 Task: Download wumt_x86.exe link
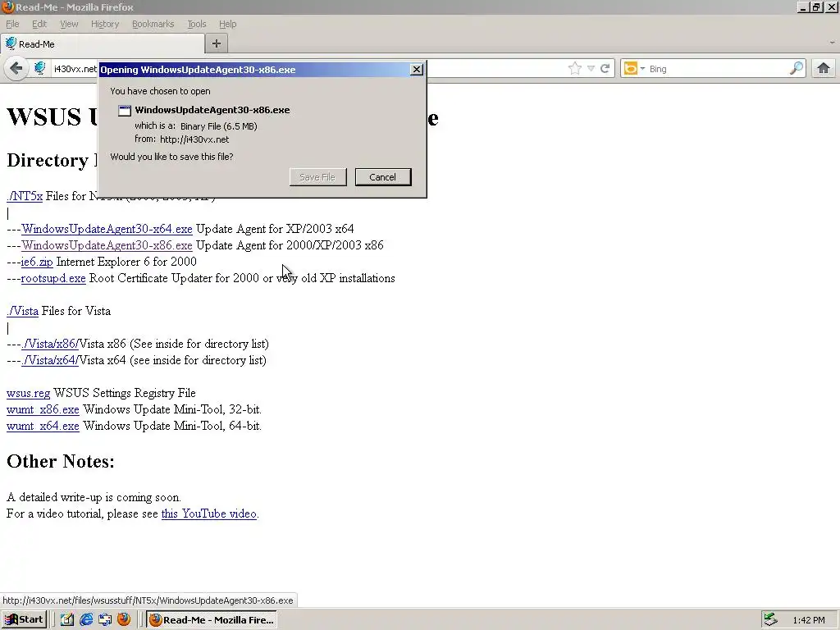[x=43, y=410]
